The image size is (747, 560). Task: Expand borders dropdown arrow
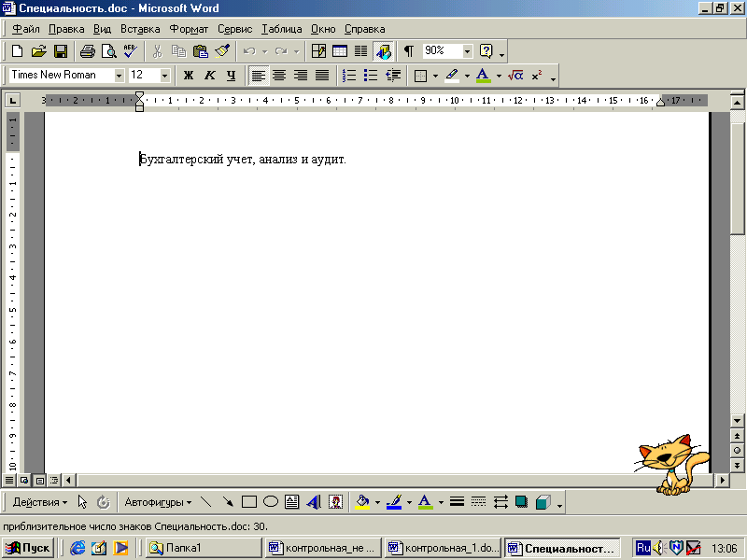tap(435, 76)
